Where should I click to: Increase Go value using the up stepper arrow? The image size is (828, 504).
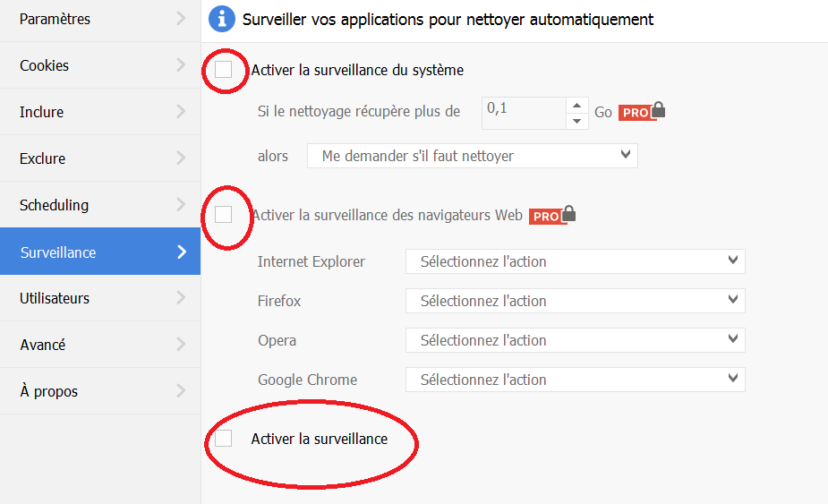click(x=577, y=105)
